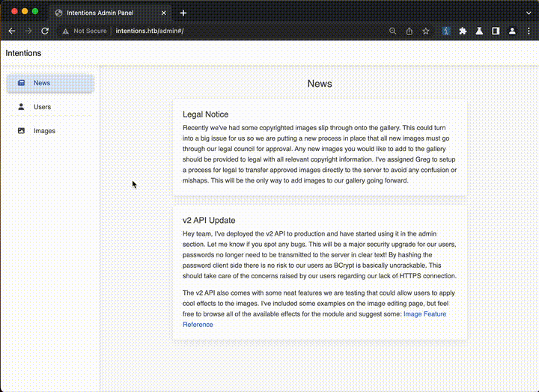Click the News newspaper icon
The height and width of the screenshot is (392, 539).
(x=21, y=83)
